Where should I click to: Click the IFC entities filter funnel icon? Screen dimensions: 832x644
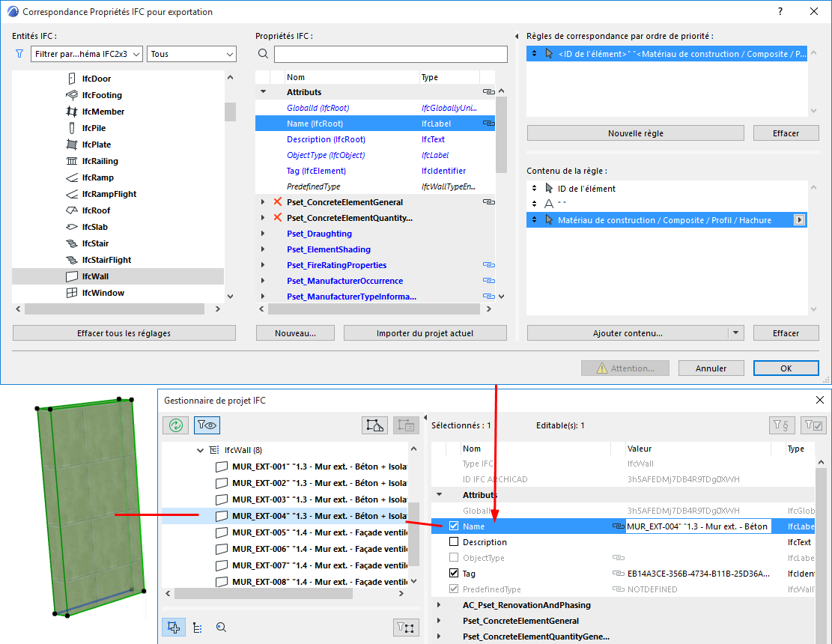click(x=19, y=54)
